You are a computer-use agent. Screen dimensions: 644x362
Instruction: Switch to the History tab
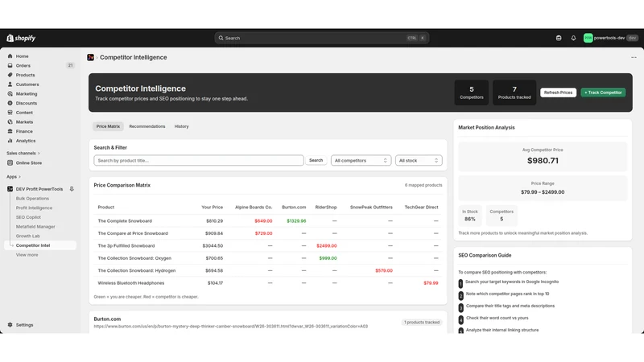[x=182, y=126]
